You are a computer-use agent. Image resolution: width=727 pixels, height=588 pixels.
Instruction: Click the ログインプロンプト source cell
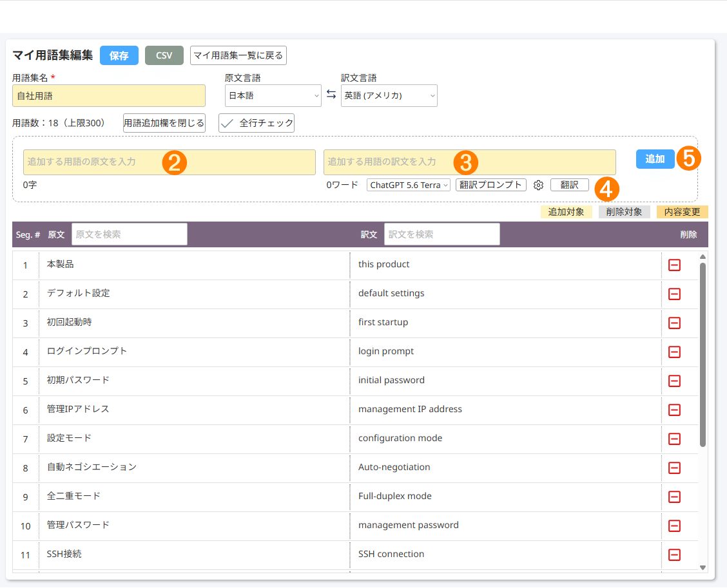[195, 352]
